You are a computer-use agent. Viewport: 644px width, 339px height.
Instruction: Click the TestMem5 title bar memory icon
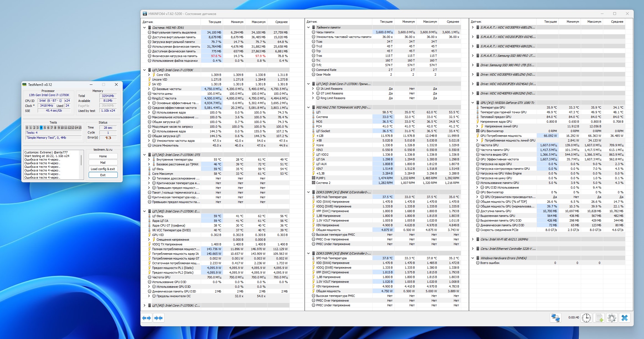click(25, 84)
